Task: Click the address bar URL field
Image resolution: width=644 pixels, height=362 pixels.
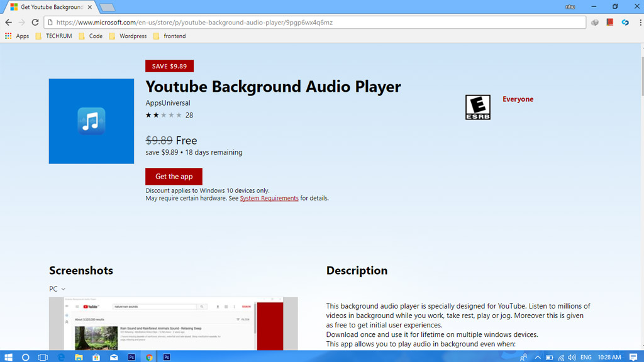Action: click(x=314, y=23)
